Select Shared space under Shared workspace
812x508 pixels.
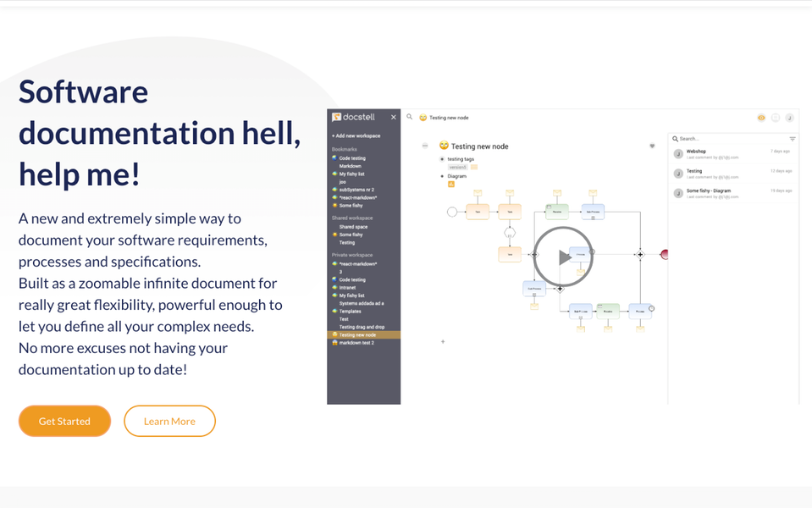[x=353, y=227]
